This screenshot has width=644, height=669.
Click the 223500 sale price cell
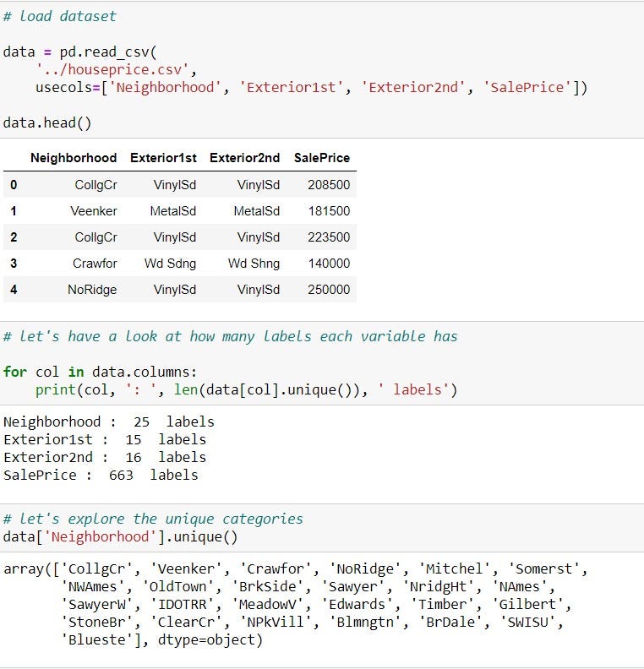[x=329, y=237]
